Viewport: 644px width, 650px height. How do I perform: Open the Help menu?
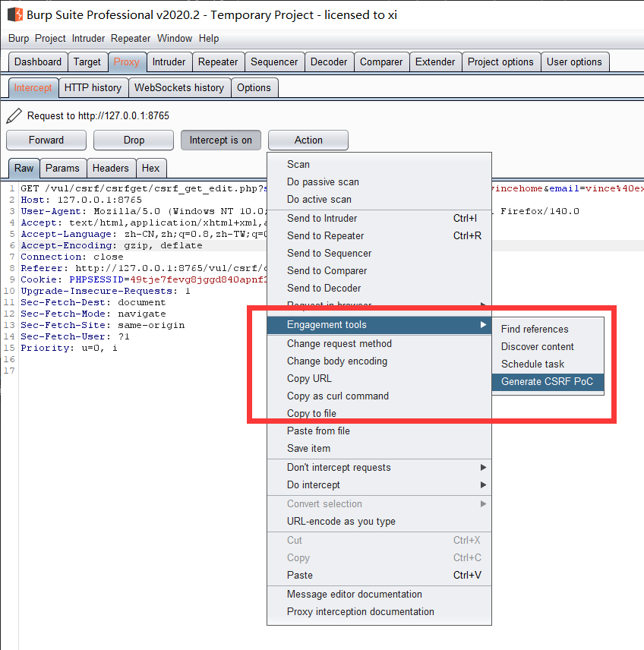coord(209,39)
